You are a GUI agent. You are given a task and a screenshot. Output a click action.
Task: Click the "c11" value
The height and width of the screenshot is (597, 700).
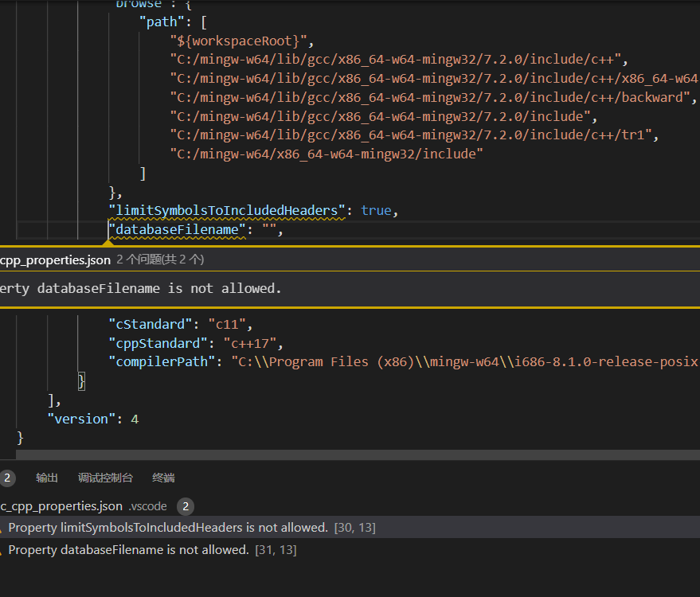coord(227,325)
